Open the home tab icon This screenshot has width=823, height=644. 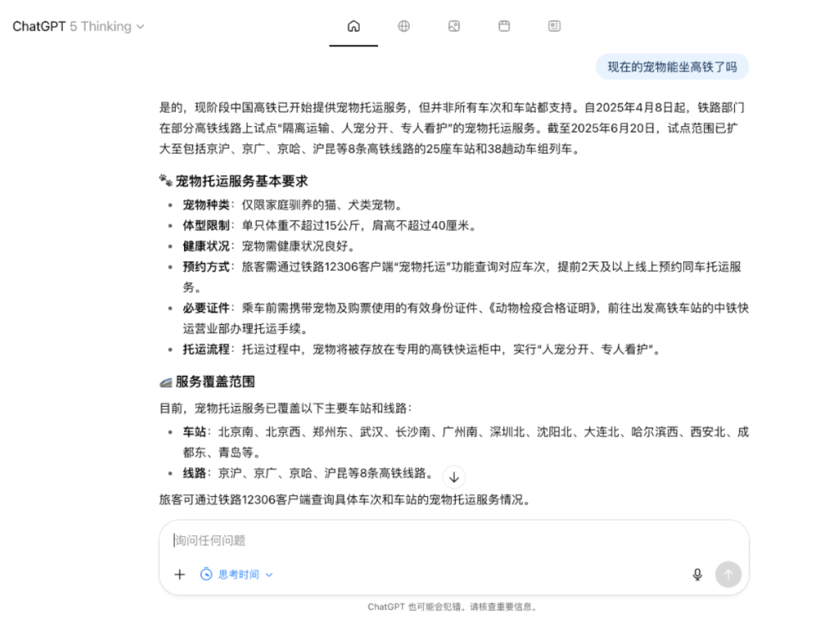(353, 26)
